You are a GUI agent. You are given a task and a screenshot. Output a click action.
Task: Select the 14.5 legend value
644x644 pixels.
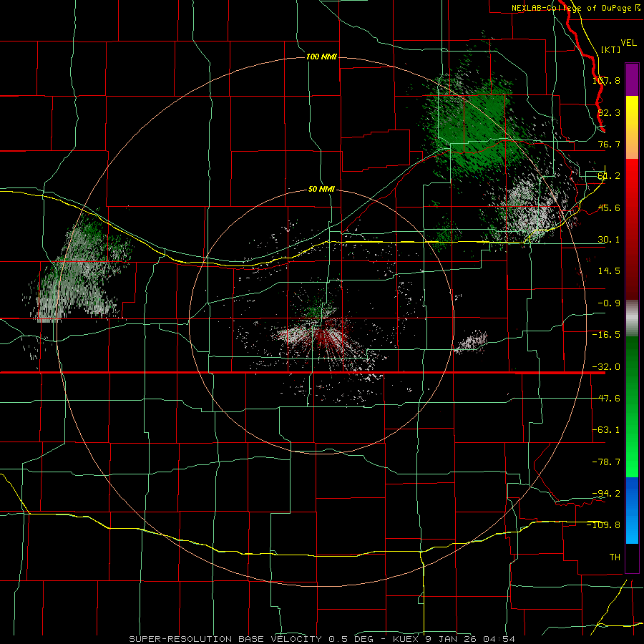tap(609, 271)
